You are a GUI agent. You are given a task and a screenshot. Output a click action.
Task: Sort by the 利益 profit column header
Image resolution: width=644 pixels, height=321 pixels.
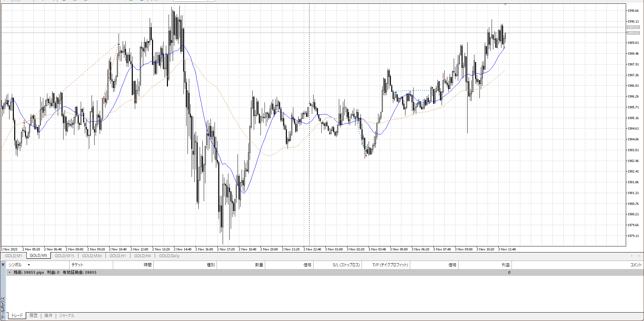point(505,265)
